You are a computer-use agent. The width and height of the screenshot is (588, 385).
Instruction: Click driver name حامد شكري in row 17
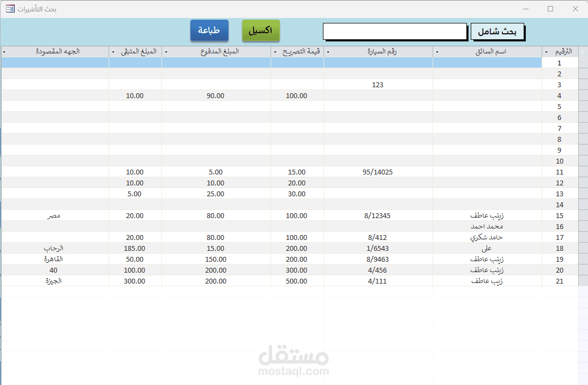[x=487, y=237]
